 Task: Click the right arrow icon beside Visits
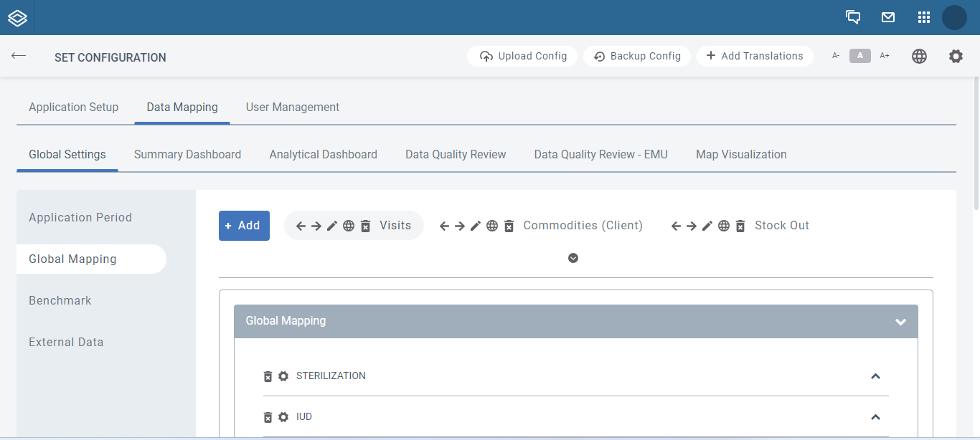click(x=316, y=225)
